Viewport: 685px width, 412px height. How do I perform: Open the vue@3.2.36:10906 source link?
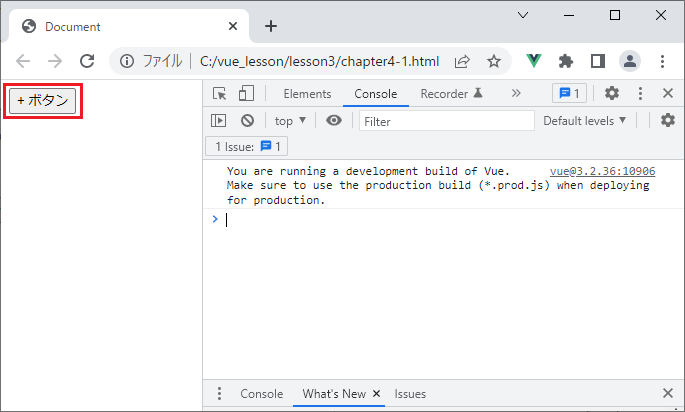coord(602,171)
